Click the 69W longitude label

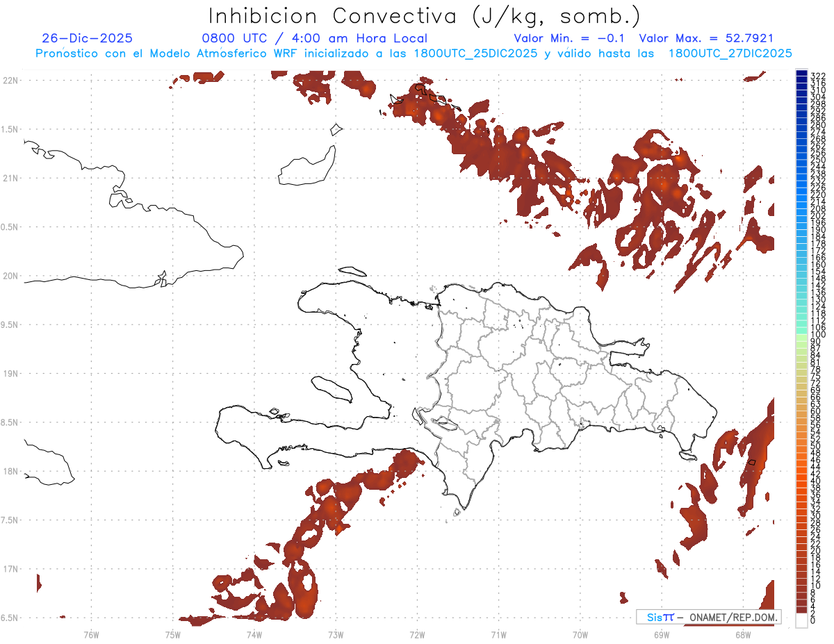click(662, 634)
